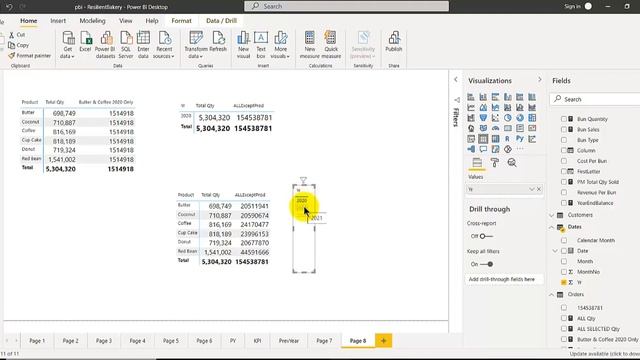
Task: Select the matrix visual icon
Action: tap(495, 139)
